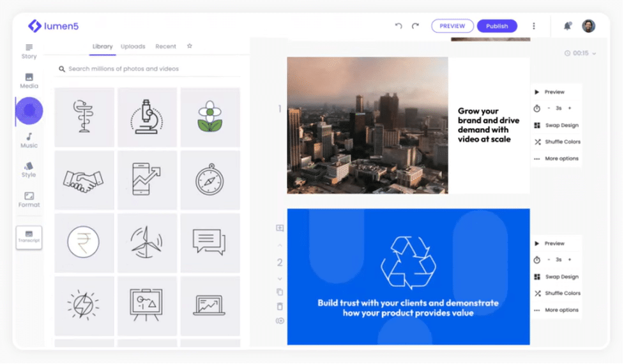Select the city skyline video in scene 1
The width and height of the screenshot is (624, 364).
pos(368,126)
